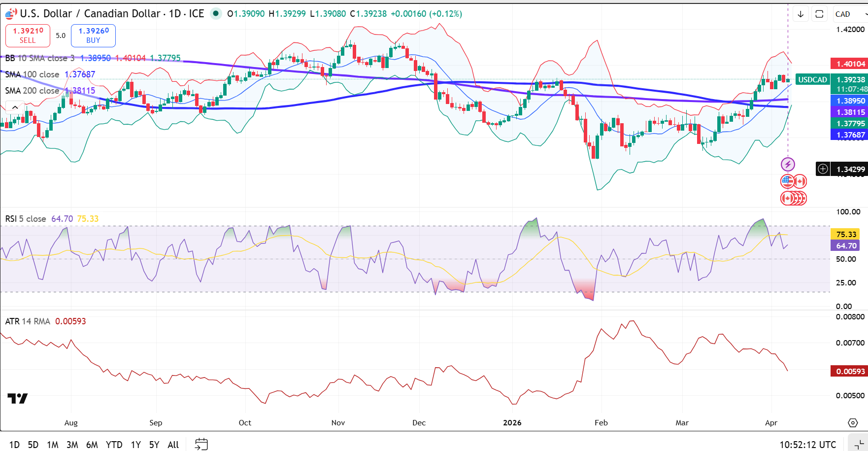Collapse the indicator legend with chevron

click(15, 107)
